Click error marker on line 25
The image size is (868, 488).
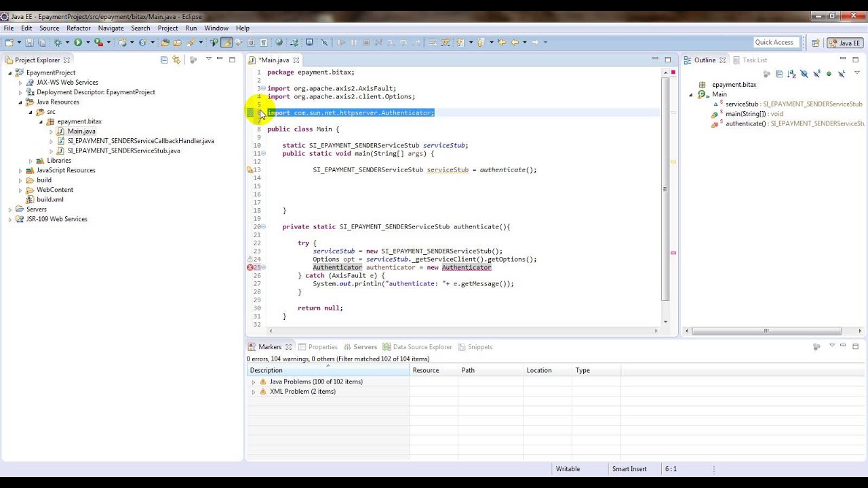pyautogui.click(x=250, y=268)
